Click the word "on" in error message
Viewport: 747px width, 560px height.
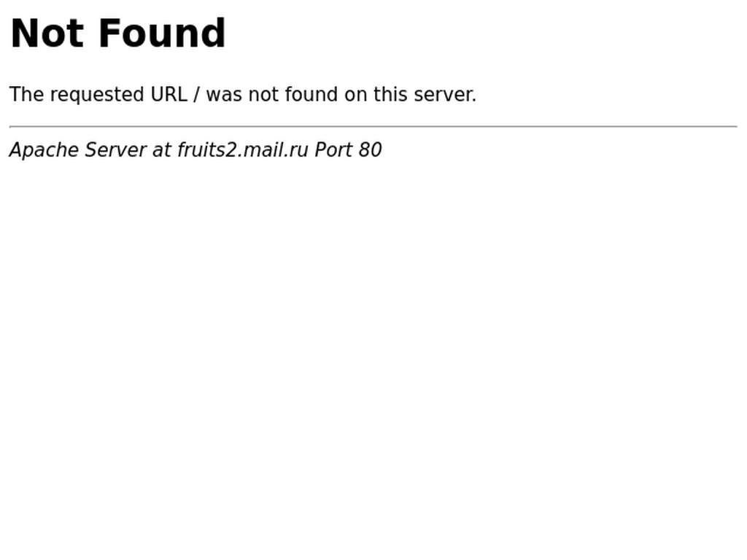tap(355, 96)
